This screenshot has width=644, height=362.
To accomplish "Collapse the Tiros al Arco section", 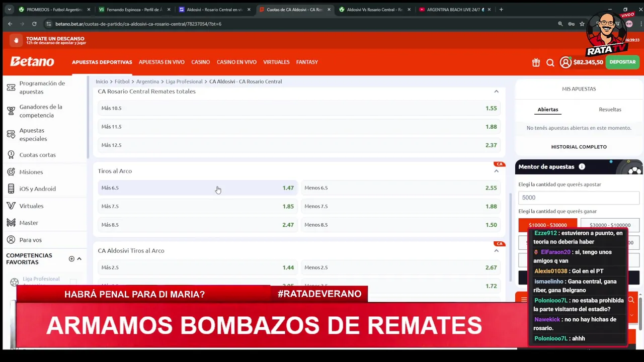I will coord(496,171).
